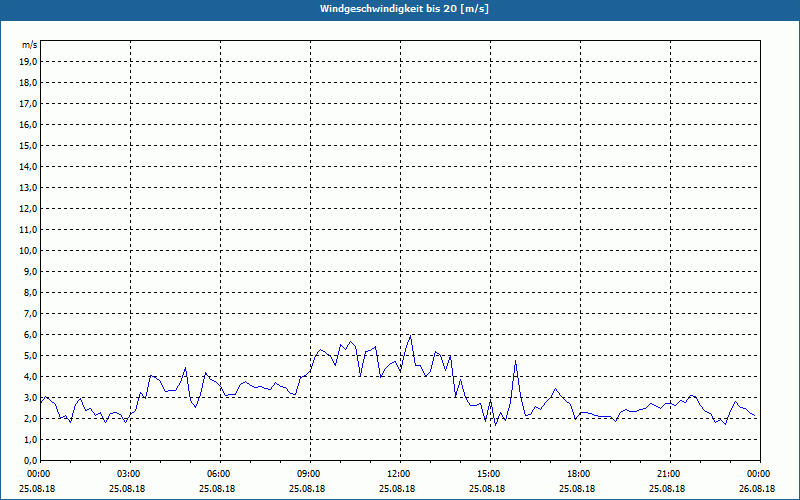
Task: Click the 18:00 time axis label
Action: tap(580, 474)
